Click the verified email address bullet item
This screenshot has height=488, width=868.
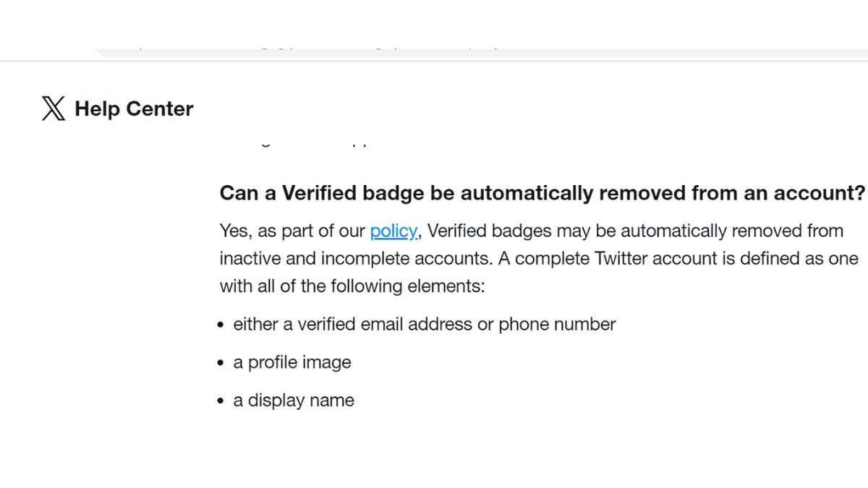pos(424,325)
